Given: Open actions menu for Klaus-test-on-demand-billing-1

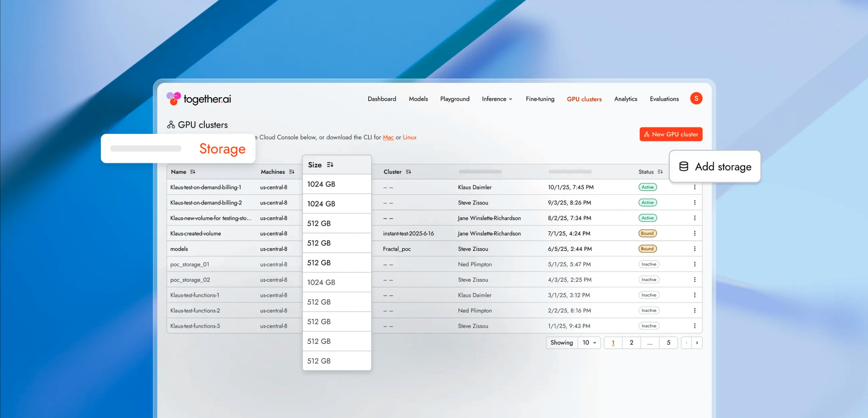Looking at the screenshot, I should pos(695,187).
